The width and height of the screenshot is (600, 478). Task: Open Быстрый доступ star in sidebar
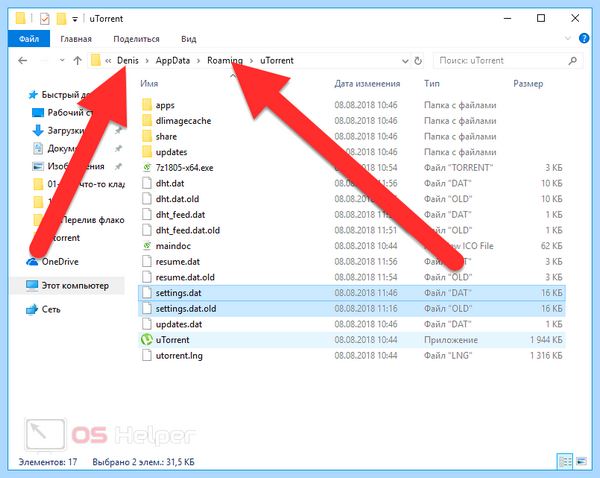point(33,95)
